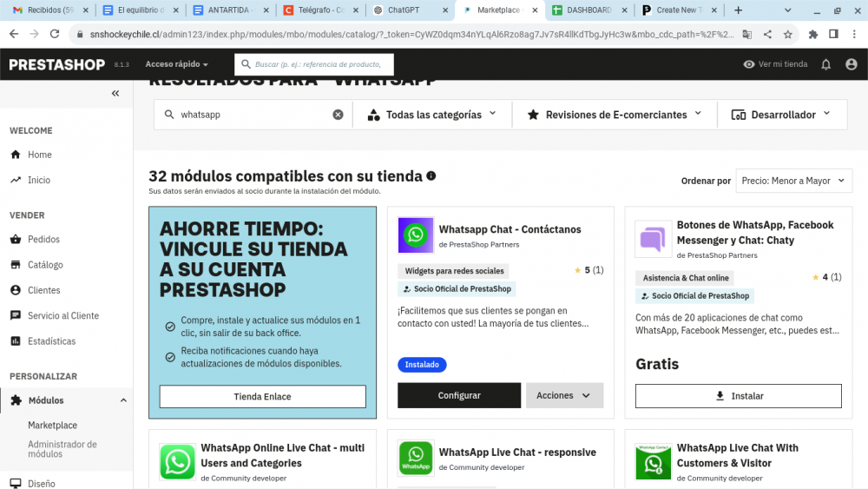
Task: Click Configurar for Whatsapp Chat module
Action: (459, 395)
